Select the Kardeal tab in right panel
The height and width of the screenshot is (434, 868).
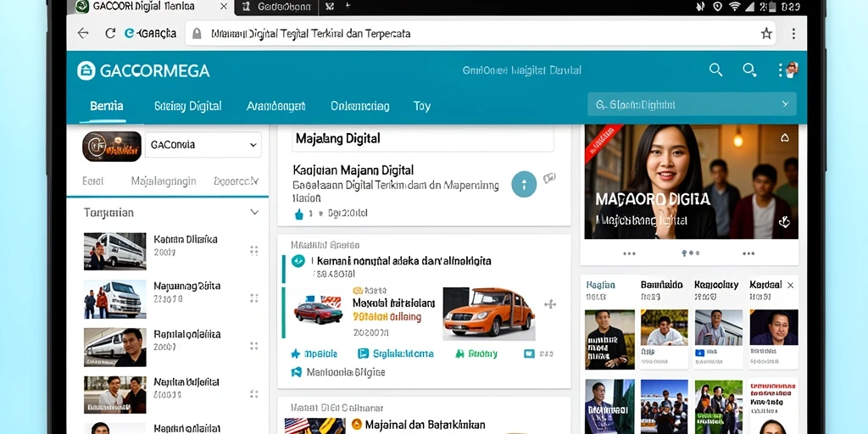click(x=765, y=285)
